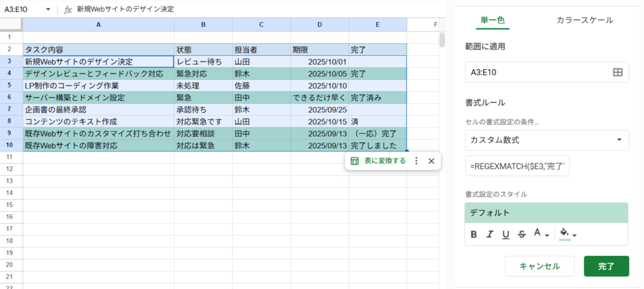
Task: Toggle strikethrough in the format style toolbar
Action: coord(521,234)
